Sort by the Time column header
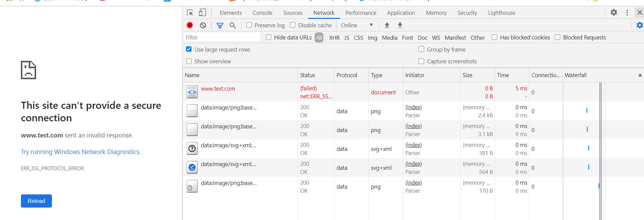 click(x=512, y=75)
